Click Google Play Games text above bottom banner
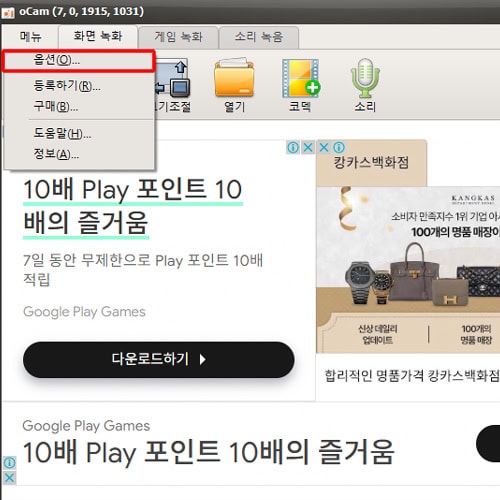Viewport: 500px width, 500px height. (x=86, y=426)
